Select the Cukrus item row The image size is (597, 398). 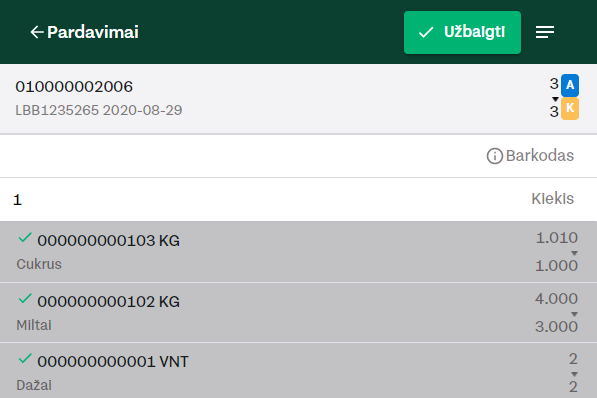coord(298,252)
